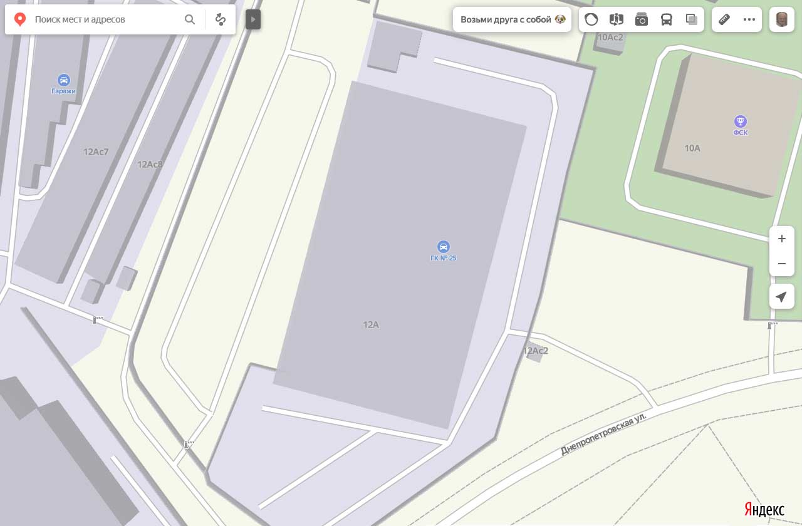Click the Yandex Maps red pin logo
812x526 pixels.
(20, 19)
